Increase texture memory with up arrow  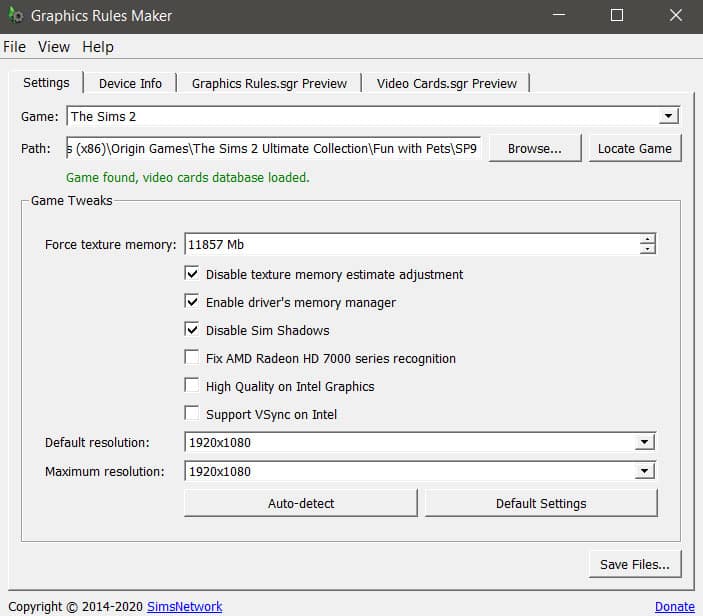click(x=647, y=239)
